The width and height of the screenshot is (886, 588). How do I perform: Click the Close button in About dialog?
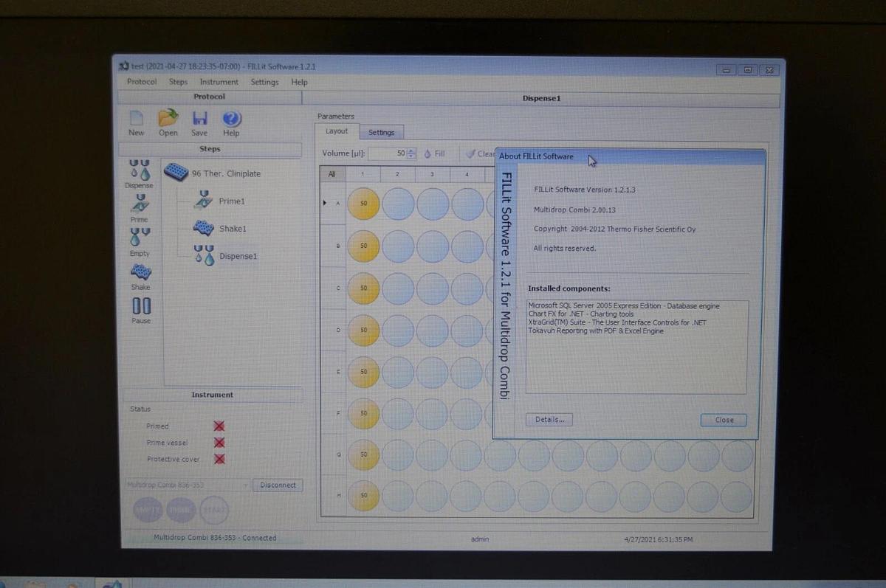click(x=724, y=420)
